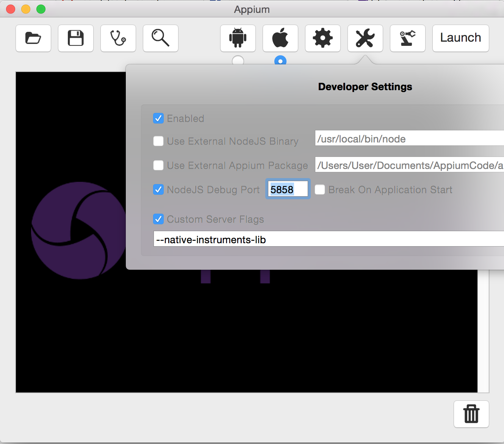Open General Settings with the gear icon
Screen dimensions: 504x444
pos(323,38)
